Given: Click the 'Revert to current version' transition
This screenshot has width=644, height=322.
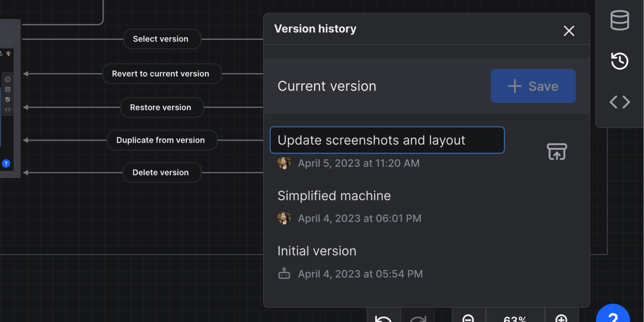Looking at the screenshot, I should [x=161, y=74].
